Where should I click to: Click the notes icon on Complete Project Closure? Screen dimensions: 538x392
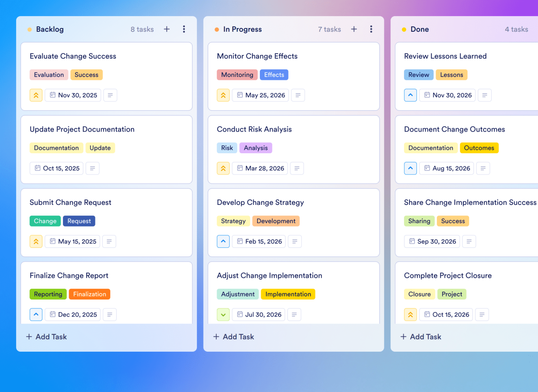[x=482, y=314]
